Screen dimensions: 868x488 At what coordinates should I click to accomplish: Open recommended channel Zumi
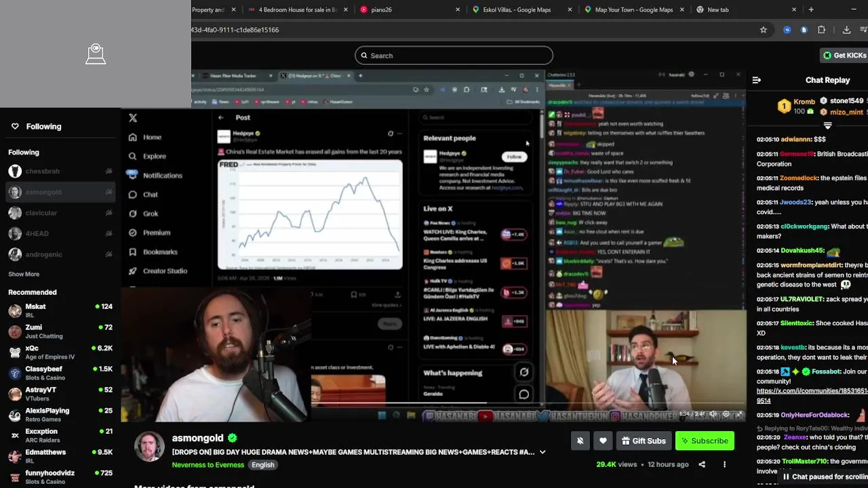[60, 331]
